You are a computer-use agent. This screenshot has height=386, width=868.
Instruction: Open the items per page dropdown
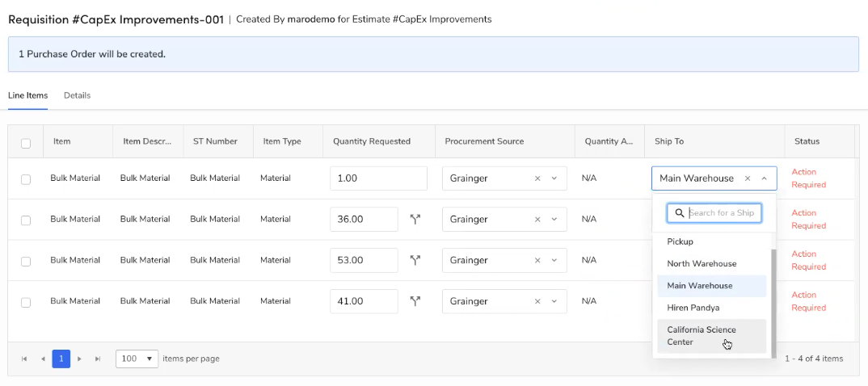[137, 359]
